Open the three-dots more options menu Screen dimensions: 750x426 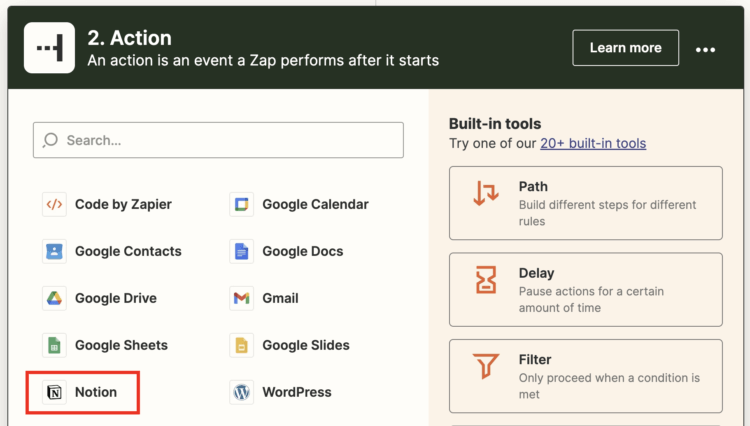tap(706, 49)
